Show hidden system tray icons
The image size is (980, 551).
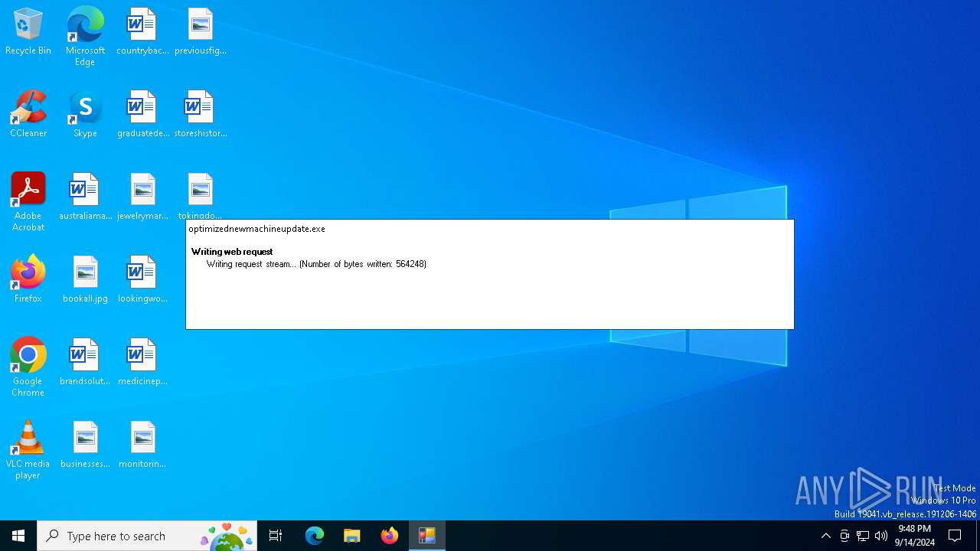click(x=825, y=536)
